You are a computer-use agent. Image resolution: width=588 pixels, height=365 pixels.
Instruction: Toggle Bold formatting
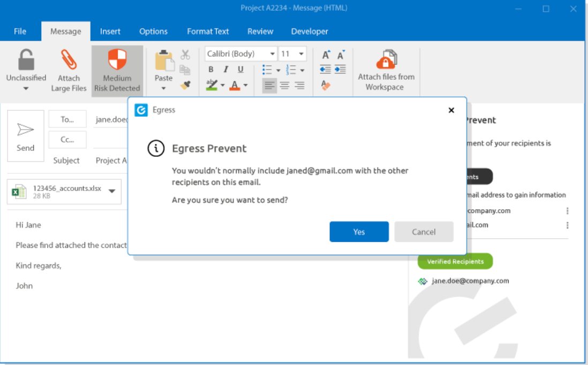pyautogui.click(x=211, y=70)
